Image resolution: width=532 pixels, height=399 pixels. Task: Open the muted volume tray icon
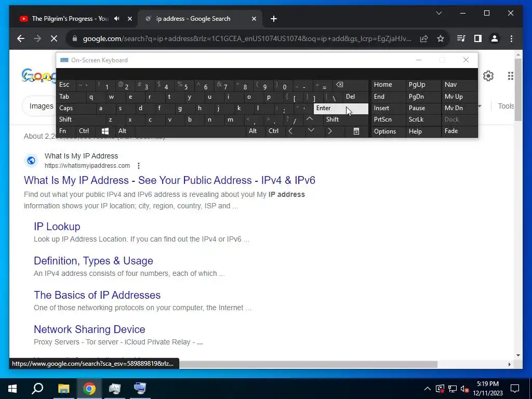(465, 389)
